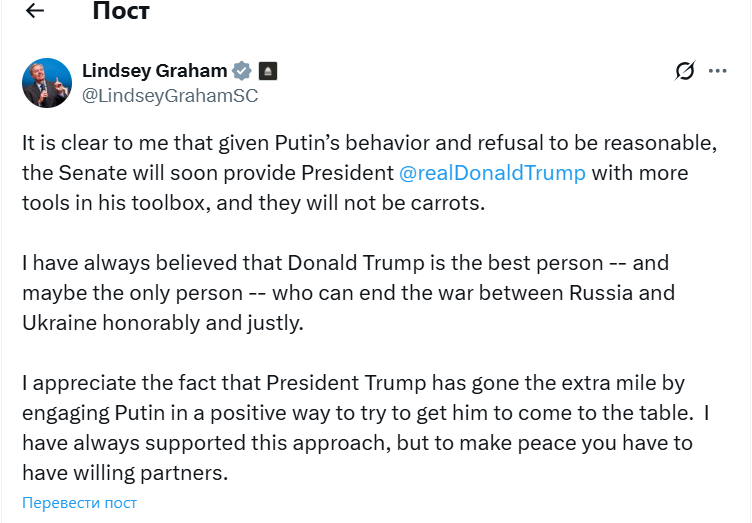Open the @LindseyGrahamSC handle link

coord(169,95)
